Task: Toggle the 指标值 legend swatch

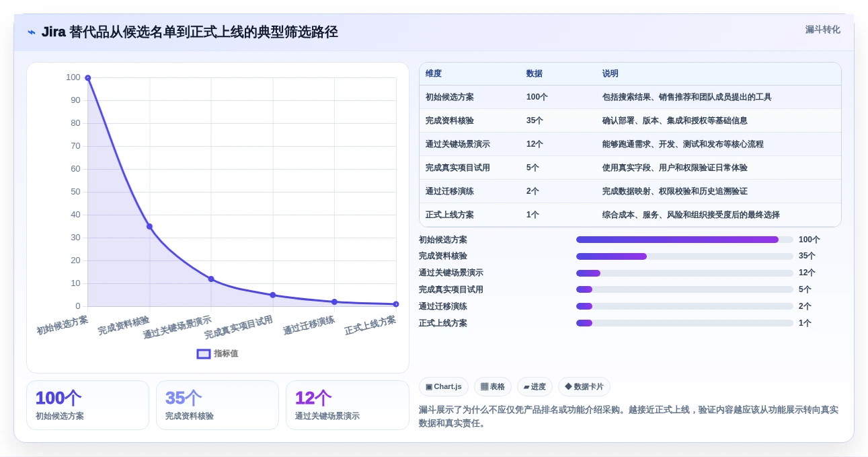Action: (x=204, y=353)
